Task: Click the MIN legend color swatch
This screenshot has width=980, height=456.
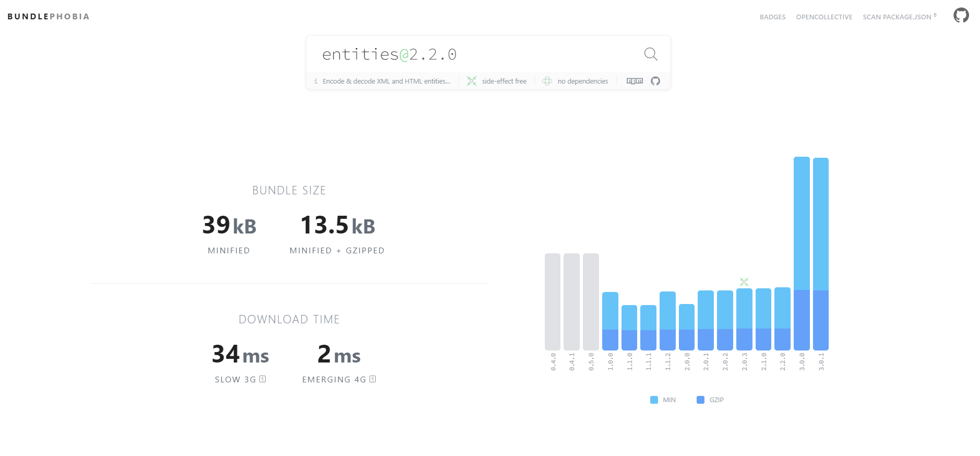Action: (654, 400)
